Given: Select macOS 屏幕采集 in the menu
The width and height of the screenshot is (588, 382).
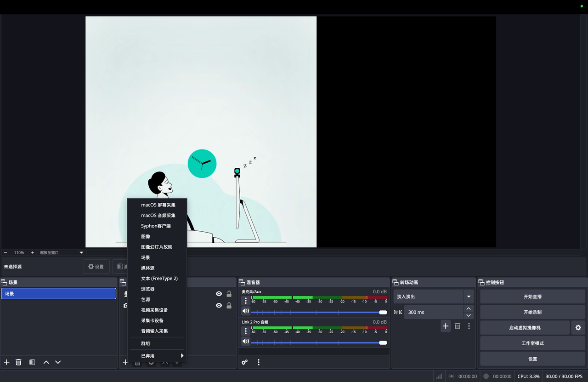Looking at the screenshot, I should [x=158, y=205].
